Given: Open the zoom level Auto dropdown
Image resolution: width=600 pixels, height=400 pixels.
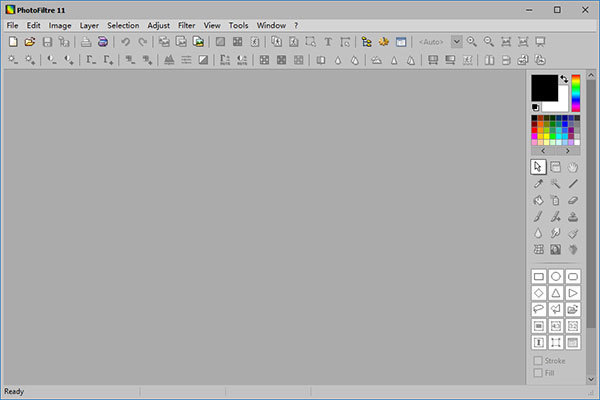Looking at the screenshot, I should click(457, 42).
